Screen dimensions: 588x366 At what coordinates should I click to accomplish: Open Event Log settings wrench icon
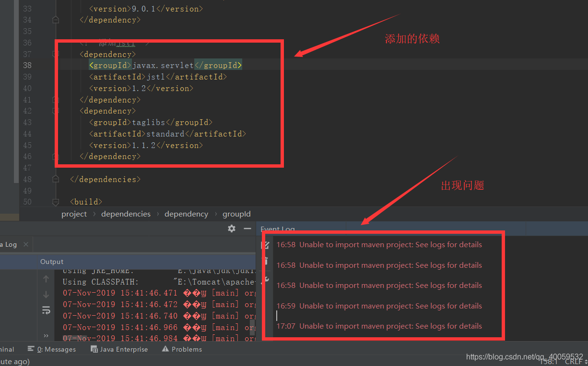[265, 278]
